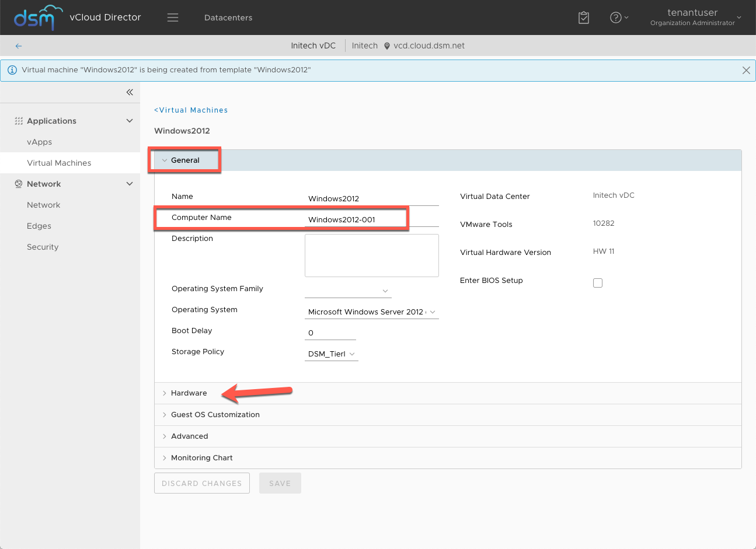Select Virtual Machines in the sidebar

click(70, 163)
